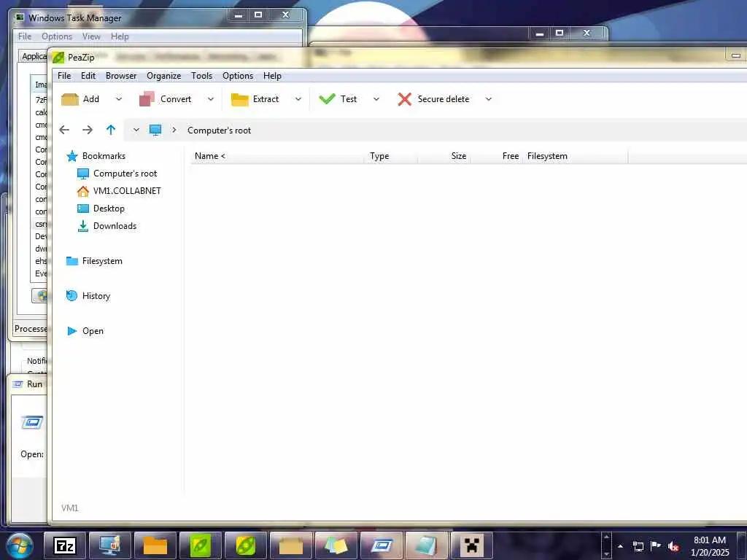Open the Extract dropdown arrow
This screenshot has width=747, height=560.
coord(298,99)
